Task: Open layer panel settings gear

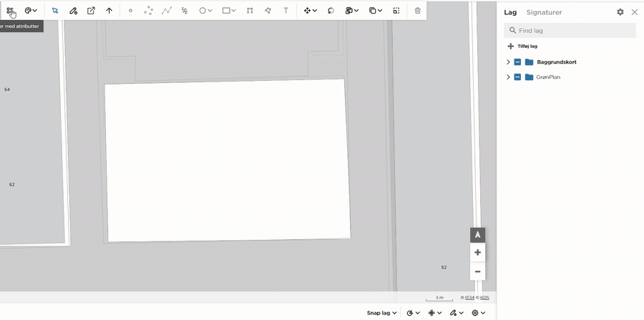Action: [x=620, y=12]
